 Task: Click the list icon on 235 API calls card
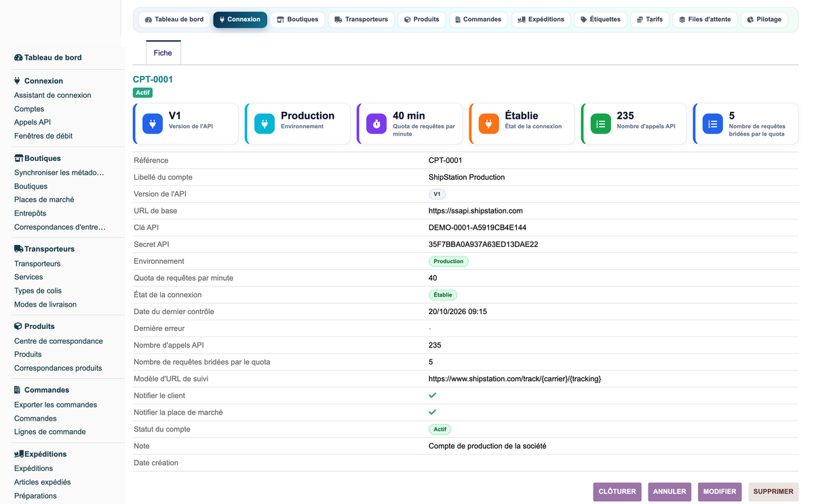point(600,124)
